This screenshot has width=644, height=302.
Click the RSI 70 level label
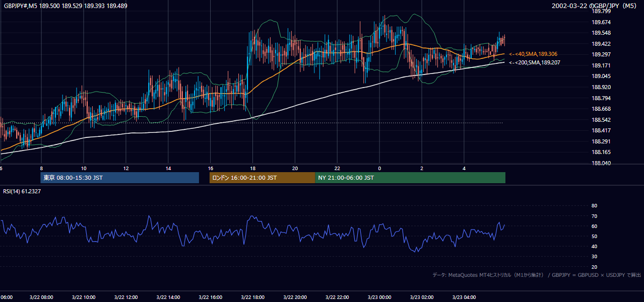coord(594,216)
